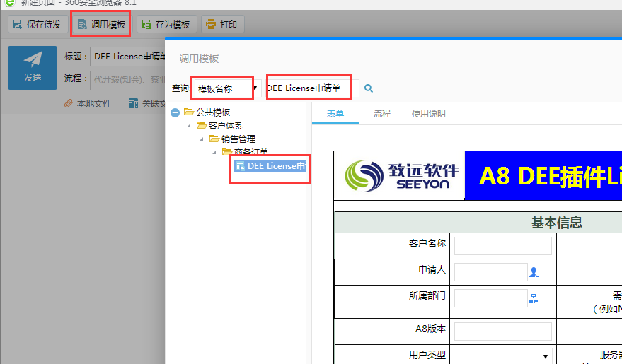Screen dimensions: 622x364
Task: Click the 调用模板 document icon
Action: click(81, 25)
